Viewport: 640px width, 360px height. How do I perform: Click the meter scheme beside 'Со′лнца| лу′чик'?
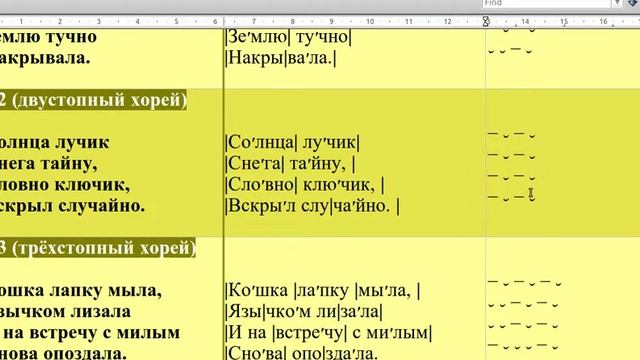[511, 134]
